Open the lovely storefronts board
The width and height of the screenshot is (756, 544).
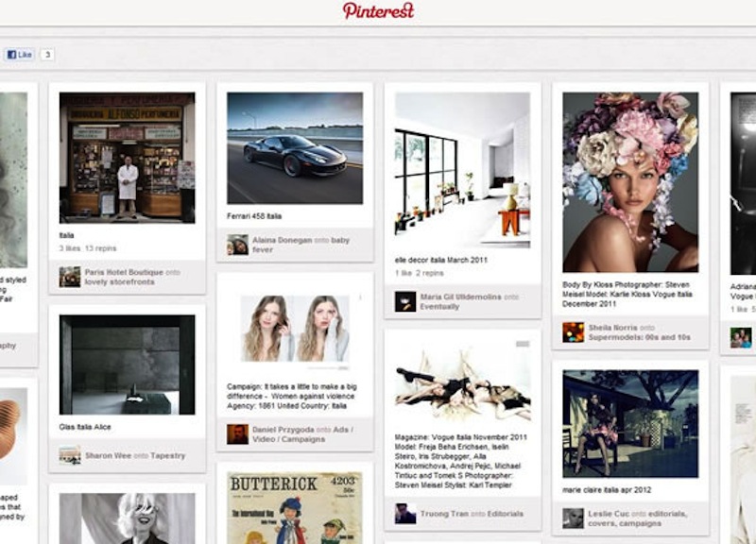(x=120, y=281)
